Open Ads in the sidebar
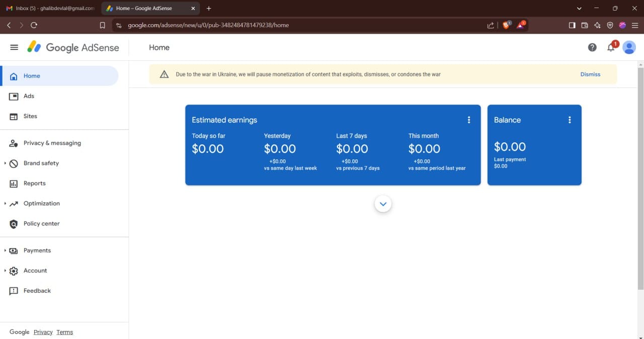The image size is (644, 339). coord(59,96)
